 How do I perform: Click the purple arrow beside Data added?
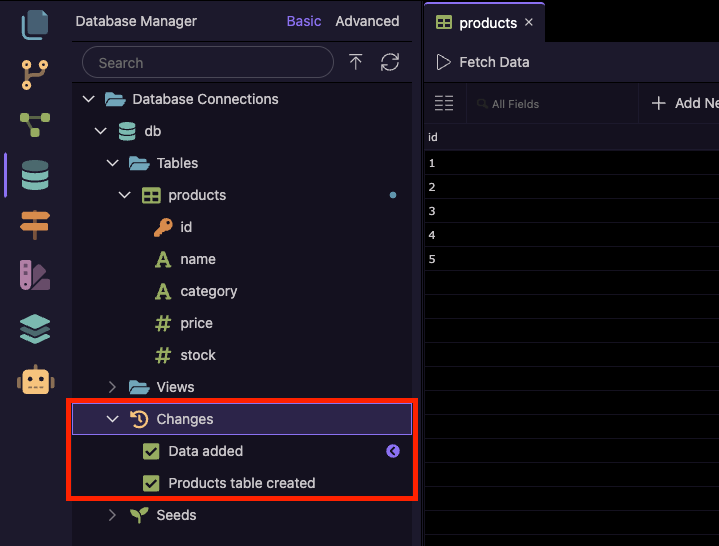point(393,451)
